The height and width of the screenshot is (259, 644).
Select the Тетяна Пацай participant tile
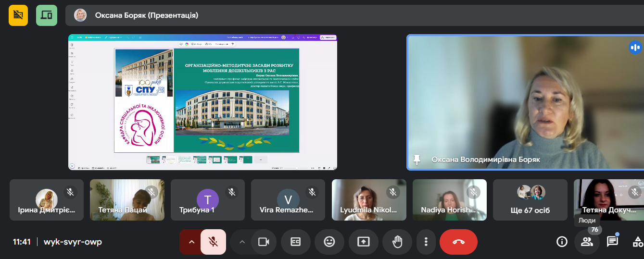(127, 200)
